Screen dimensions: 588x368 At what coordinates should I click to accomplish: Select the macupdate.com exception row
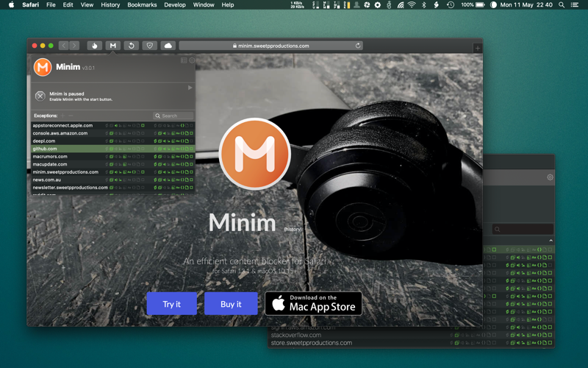[113, 164]
